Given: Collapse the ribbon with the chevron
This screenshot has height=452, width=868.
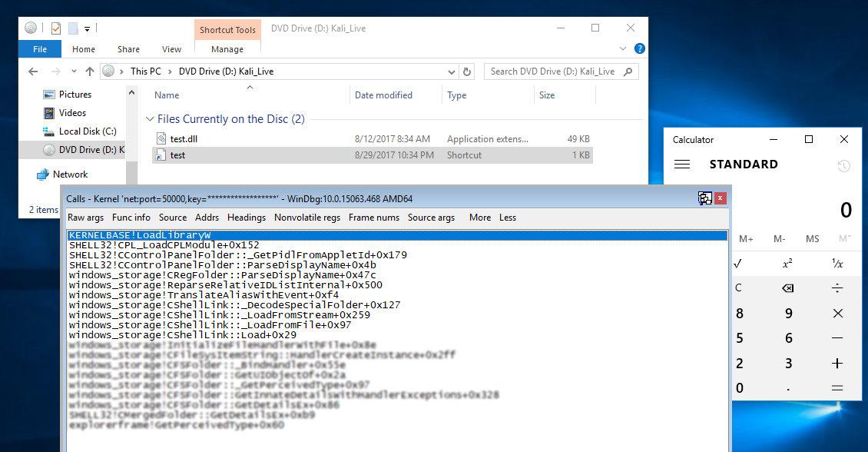Looking at the screenshot, I should (x=623, y=48).
